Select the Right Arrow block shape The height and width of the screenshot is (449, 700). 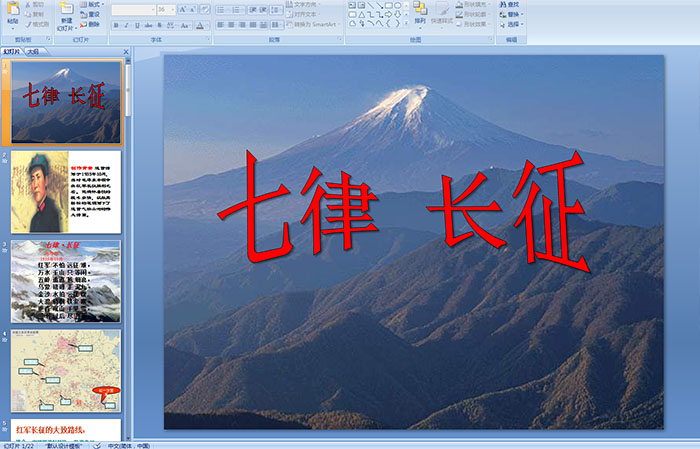tap(389, 15)
